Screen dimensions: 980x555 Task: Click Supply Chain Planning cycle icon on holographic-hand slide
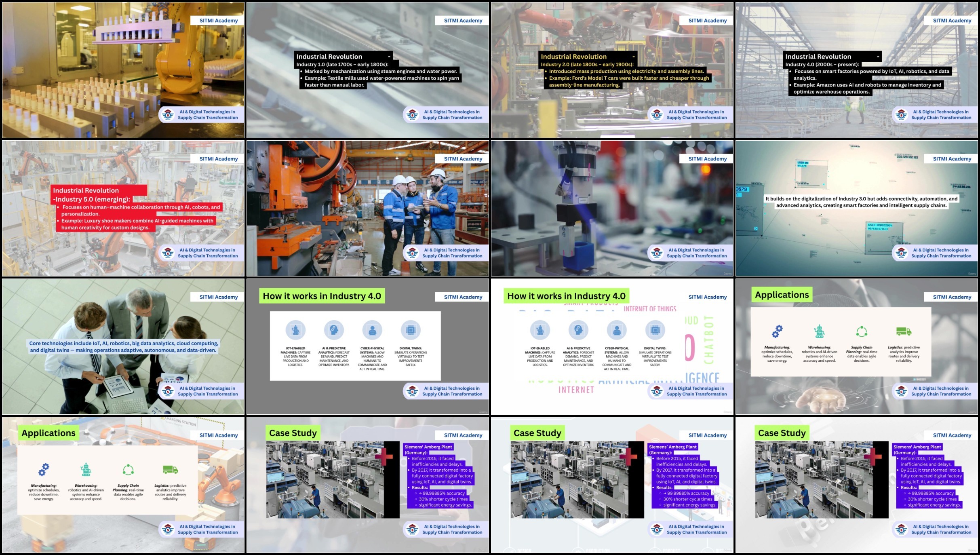pyautogui.click(x=862, y=331)
